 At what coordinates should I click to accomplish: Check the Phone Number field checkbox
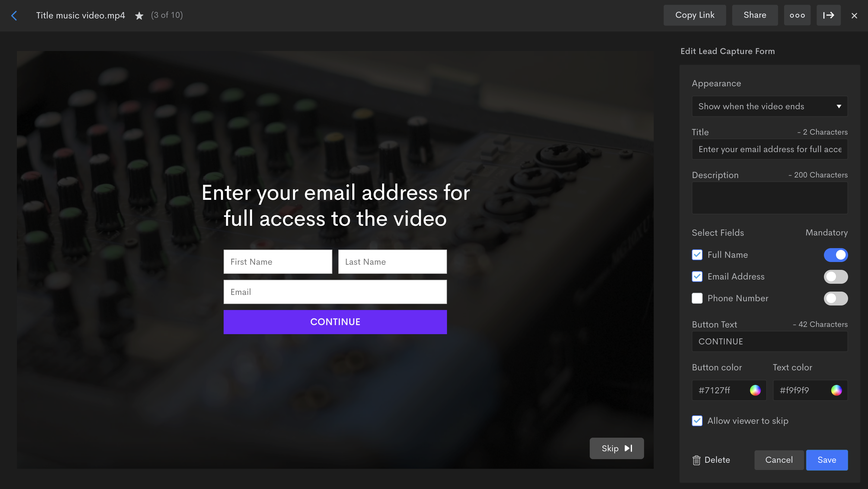tap(697, 298)
